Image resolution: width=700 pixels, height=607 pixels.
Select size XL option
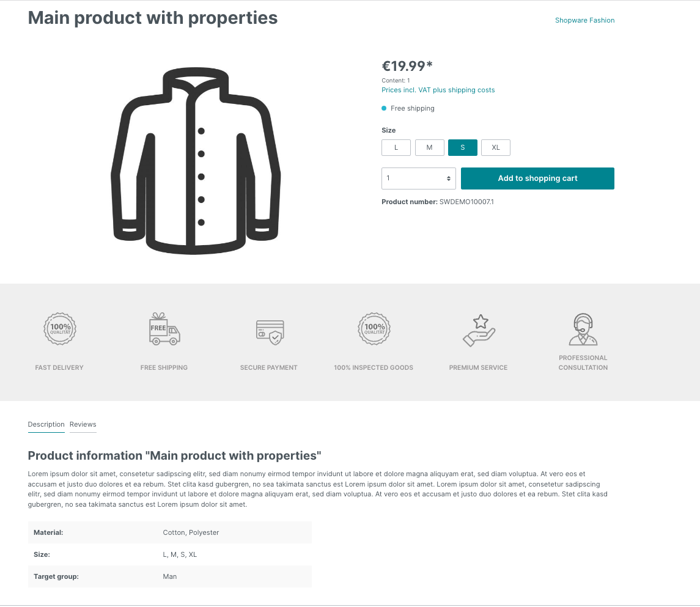[x=496, y=148]
